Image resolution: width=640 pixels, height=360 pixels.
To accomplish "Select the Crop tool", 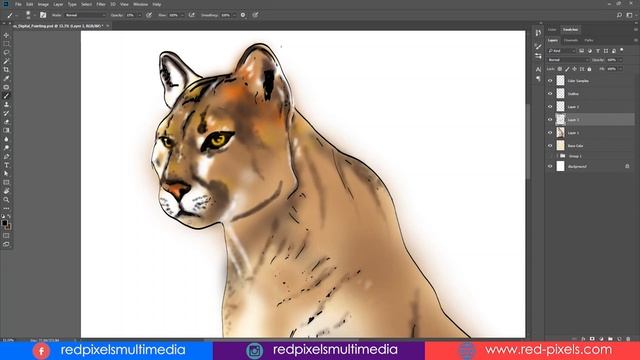I will click(x=6, y=70).
